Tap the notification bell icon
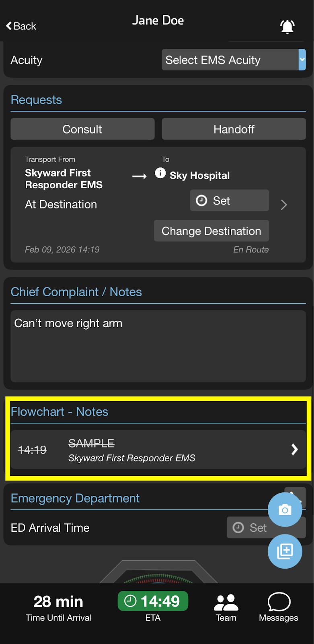Viewport: 314px width, 644px height. (x=287, y=27)
